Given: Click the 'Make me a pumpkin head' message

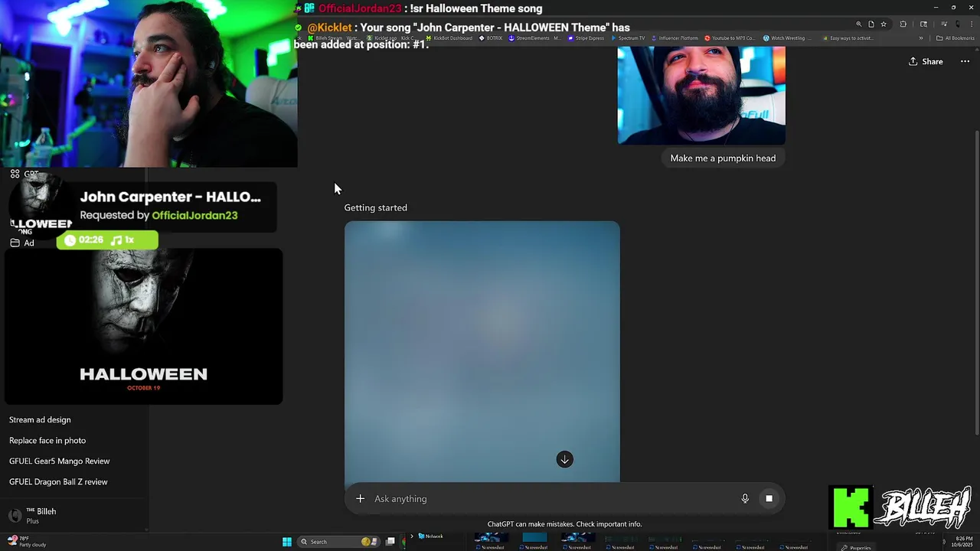Looking at the screenshot, I should pyautogui.click(x=723, y=158).
